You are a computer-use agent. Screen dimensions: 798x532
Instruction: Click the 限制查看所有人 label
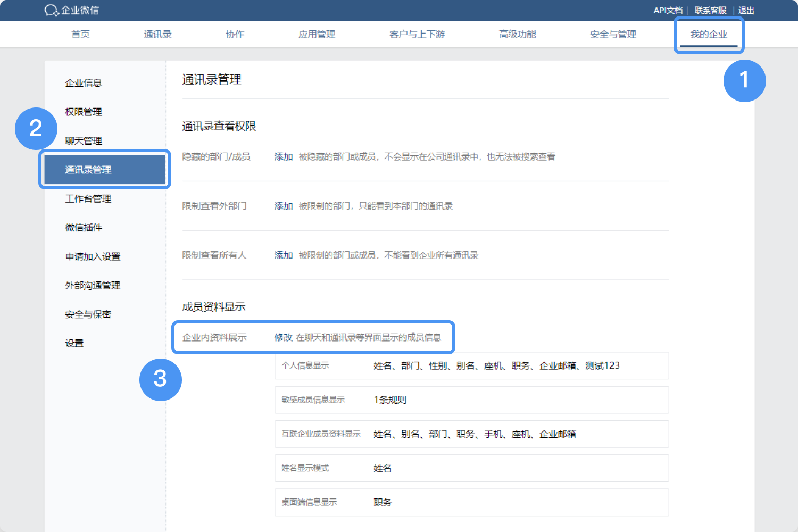214,255
